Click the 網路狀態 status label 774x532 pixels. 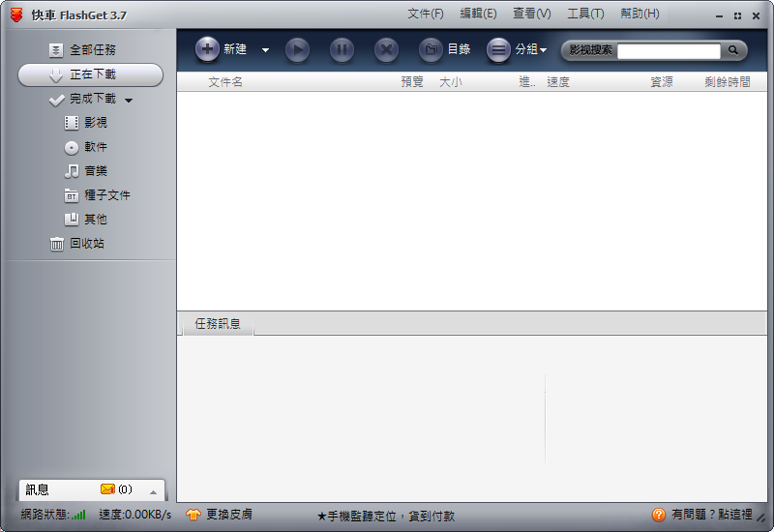coord(45,515)
